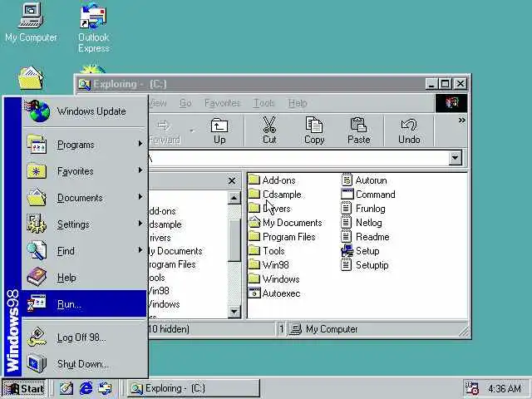Select the Tools folder in file list
Screen dimensions: 532x399
click(x=267, y=251)
